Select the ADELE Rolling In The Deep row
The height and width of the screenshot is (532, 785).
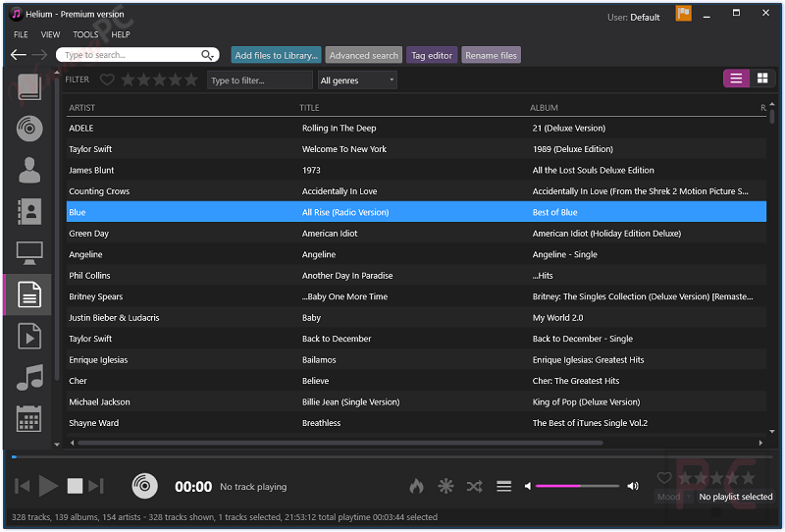[x=416, y=128]
